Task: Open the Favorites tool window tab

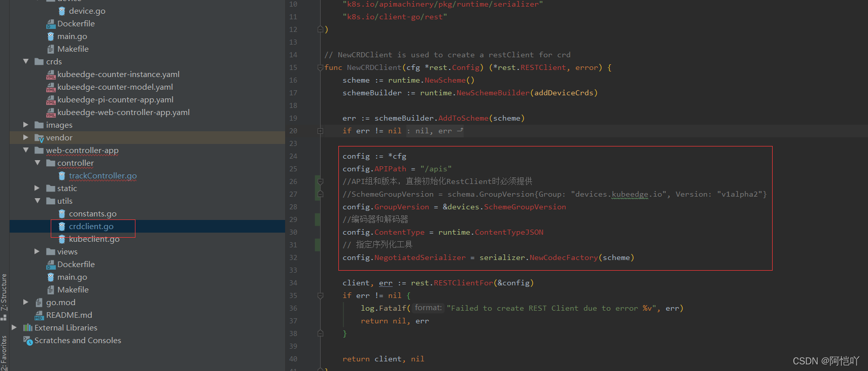Action: (x=4, y=353)
